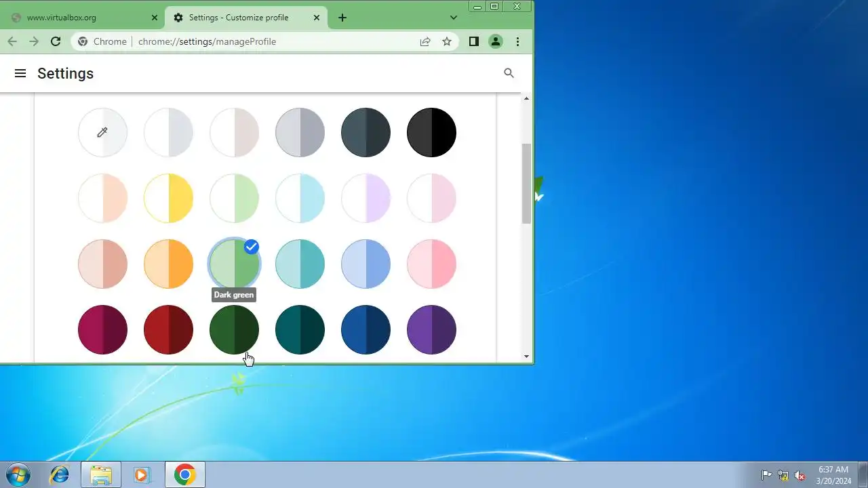
Task: Bookmark this page with the star icon
Action: (447, 41)
